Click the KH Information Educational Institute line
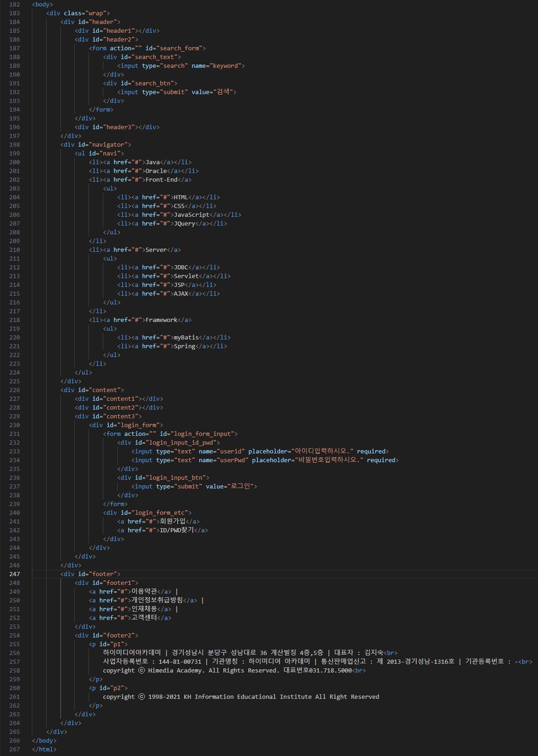The image size is (538, 756). (x=241, y=697)
